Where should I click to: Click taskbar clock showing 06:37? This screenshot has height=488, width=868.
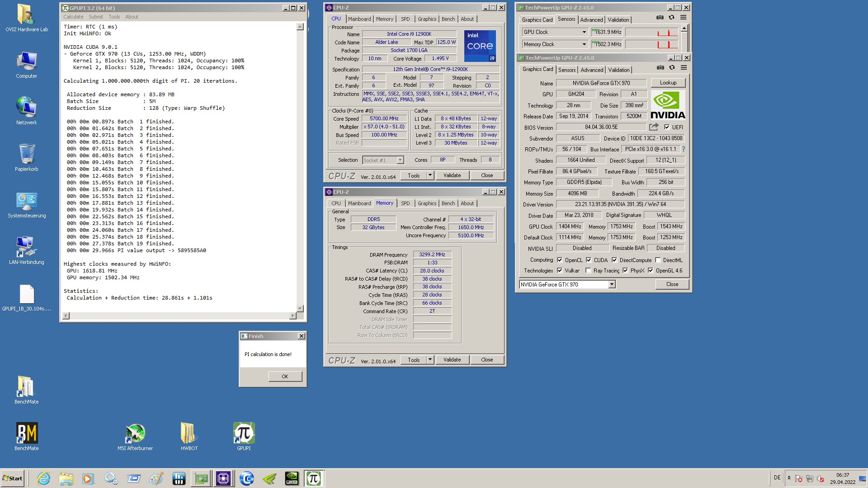843,475
